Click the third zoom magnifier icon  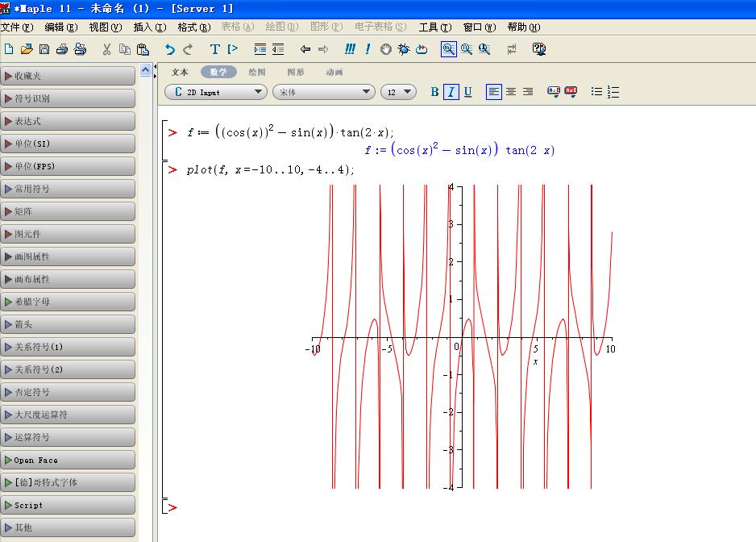[x=484, y=48]
